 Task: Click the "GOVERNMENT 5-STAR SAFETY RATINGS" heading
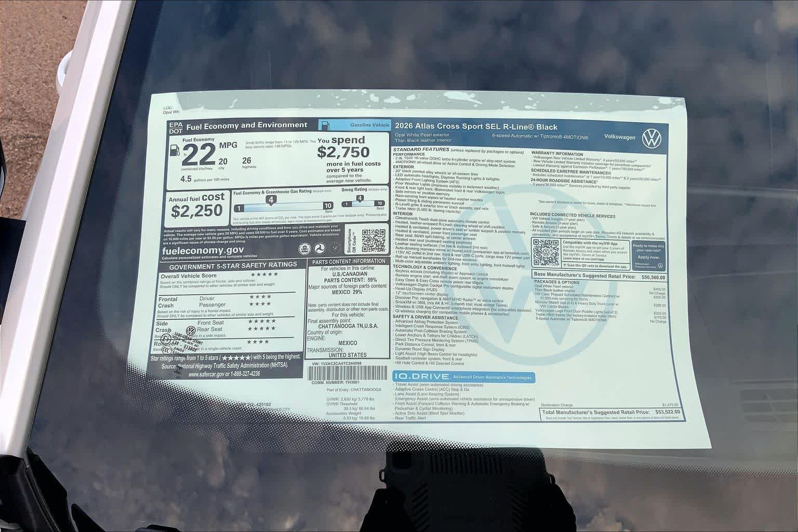233,264
